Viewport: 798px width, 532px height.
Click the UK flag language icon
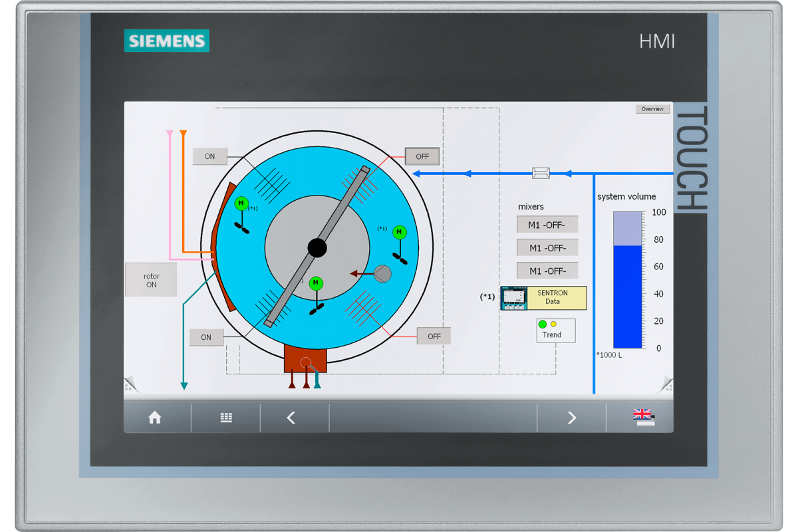click(x=642, y=417)
